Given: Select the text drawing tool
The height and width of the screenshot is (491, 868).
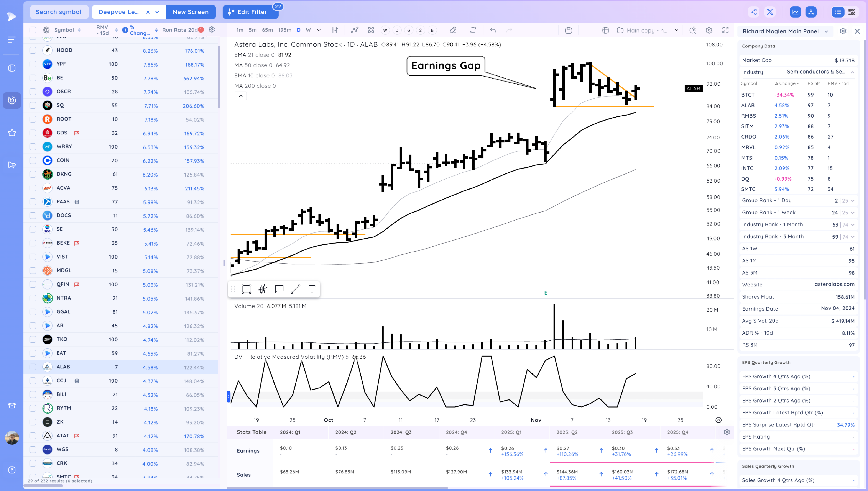Looking at the screenshot, I should click(x=312, y=289).
